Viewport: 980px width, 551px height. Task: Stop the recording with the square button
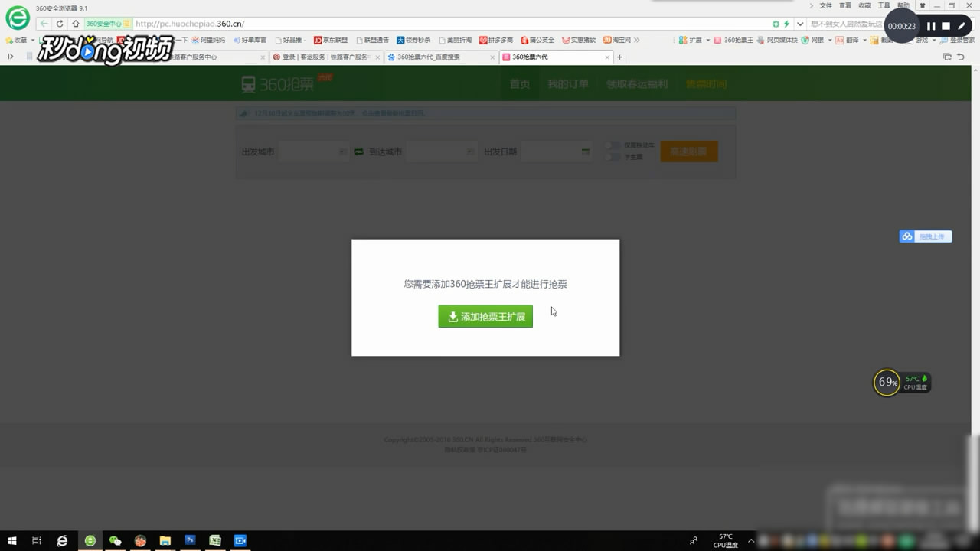[x=946, y=25]
